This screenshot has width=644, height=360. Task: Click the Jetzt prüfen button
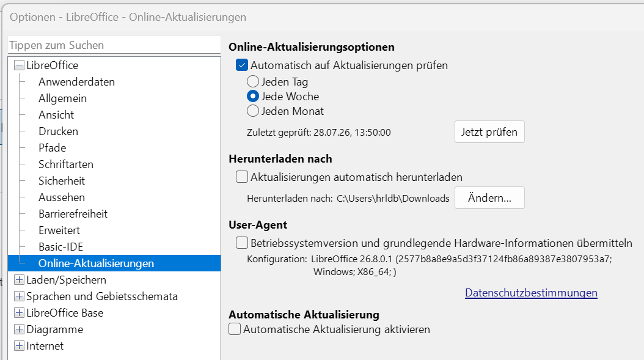click(489, 132)
